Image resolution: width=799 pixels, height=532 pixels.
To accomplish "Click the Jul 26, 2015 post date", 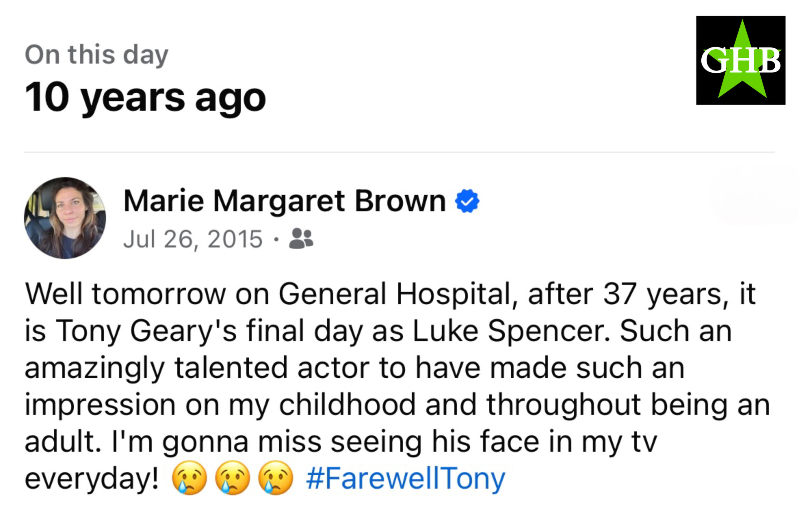I will tap(193, 239).
